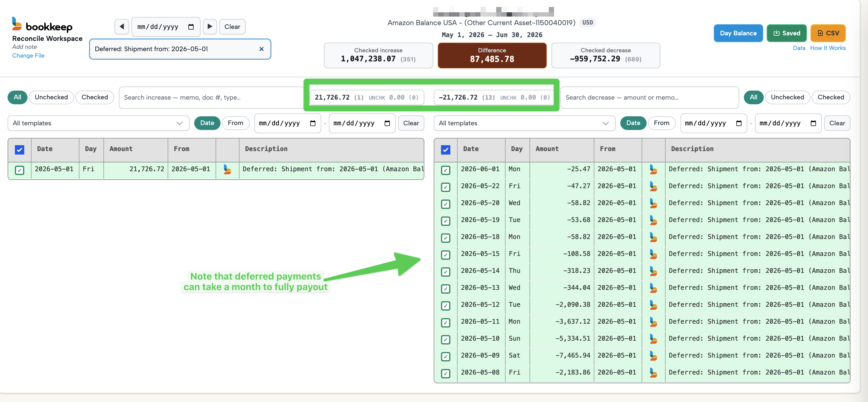This screenshot has width=868, height=402.
Task: Switch decrease filter to From mode
Action: [662, 123]
